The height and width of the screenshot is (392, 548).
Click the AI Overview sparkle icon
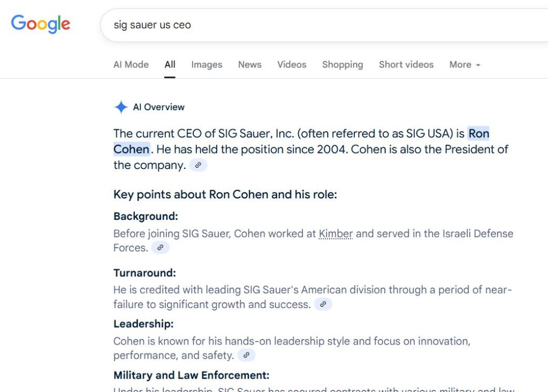121,107
